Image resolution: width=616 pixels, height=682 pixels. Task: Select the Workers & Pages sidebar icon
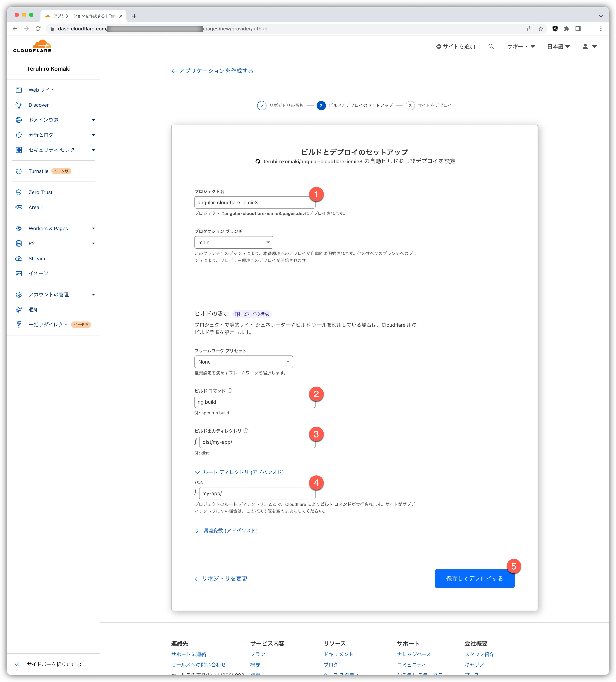pos(19,228)
